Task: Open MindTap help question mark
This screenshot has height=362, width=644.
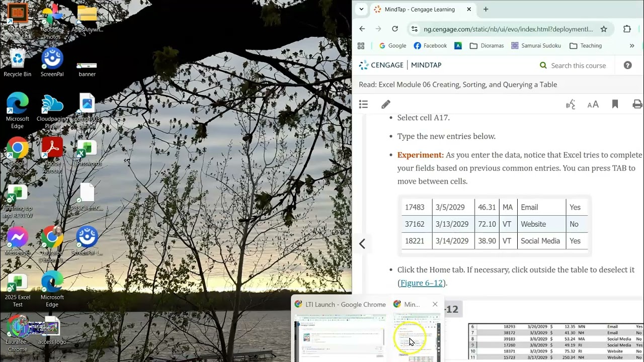Action: pyautogui.click(x=627, y=65)
